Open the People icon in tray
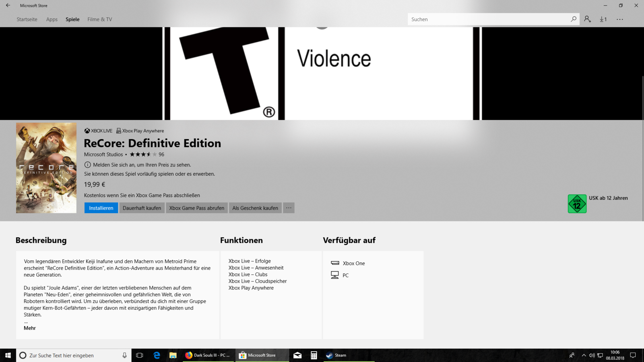 [x=572, y=355]
